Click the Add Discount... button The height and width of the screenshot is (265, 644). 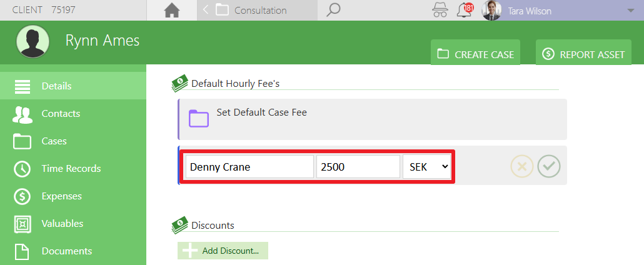(x=223, y=251)
